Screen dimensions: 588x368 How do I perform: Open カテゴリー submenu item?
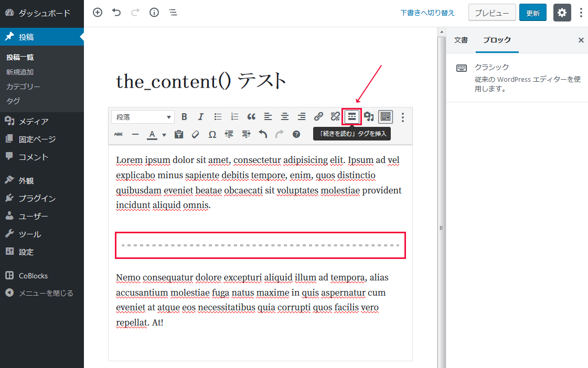point(23,86)
